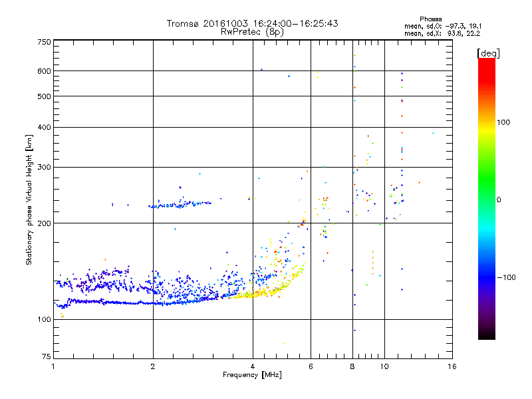Click the y-axis tick label '100'

pos(44,320)
